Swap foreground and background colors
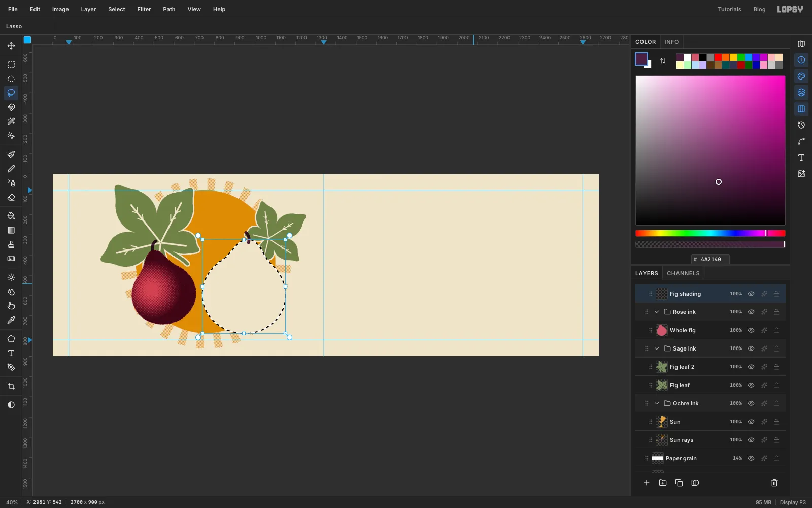 click(663, 61)
